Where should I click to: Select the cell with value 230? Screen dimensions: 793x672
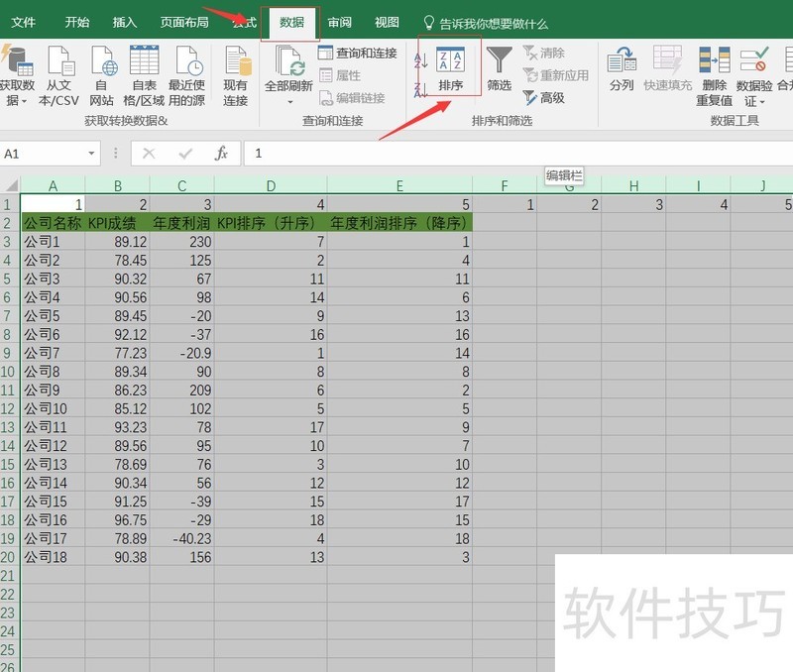coord(182,242)
